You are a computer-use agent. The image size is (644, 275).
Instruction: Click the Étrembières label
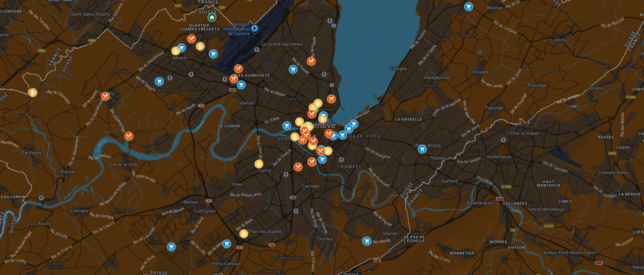(x=480, y=203)
